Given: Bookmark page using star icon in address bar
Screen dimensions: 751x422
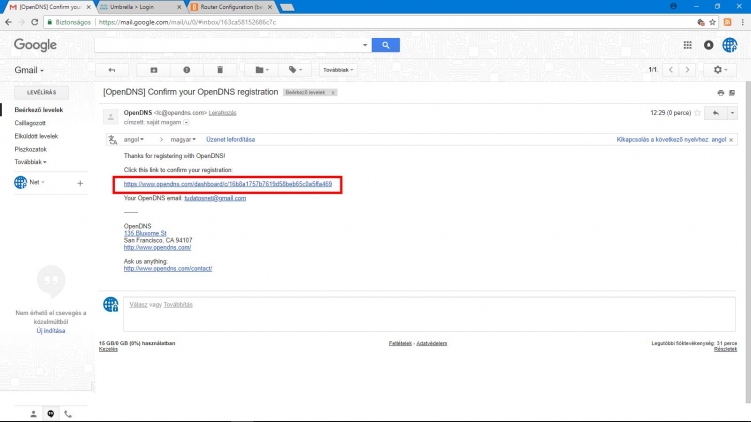Looking at the screenshot, I should click(712, 22).
